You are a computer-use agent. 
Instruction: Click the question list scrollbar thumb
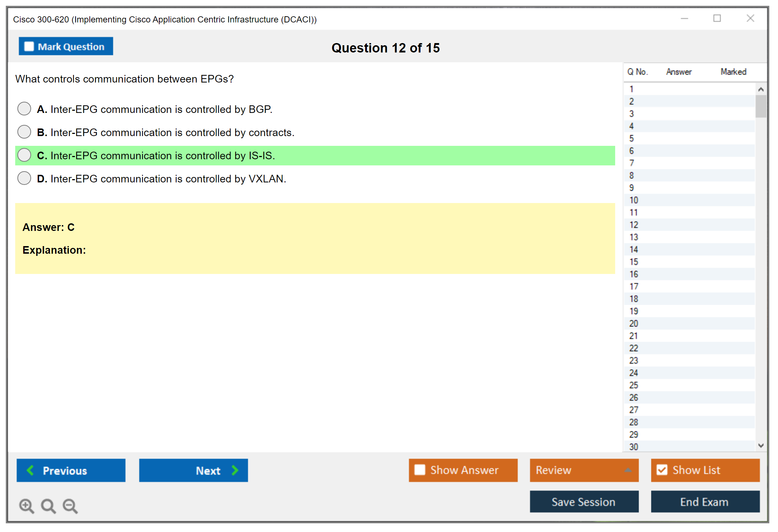pyautogui.click(x=761, y=106)
